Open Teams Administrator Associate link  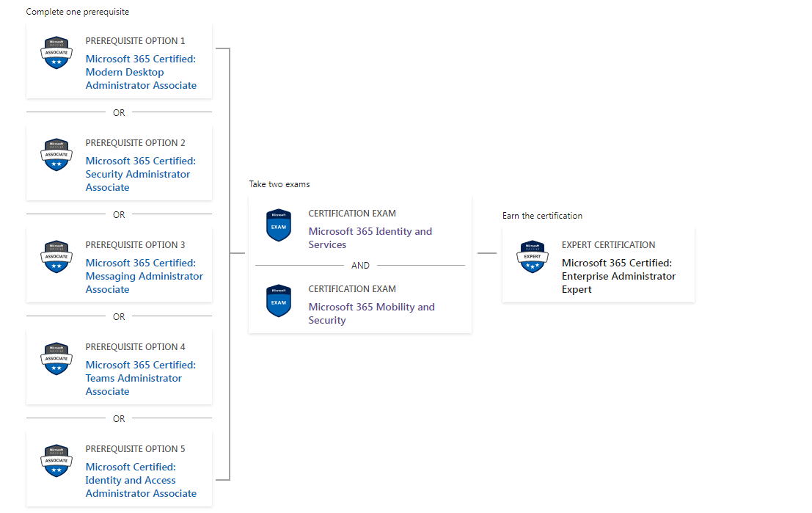click(141, 378)
